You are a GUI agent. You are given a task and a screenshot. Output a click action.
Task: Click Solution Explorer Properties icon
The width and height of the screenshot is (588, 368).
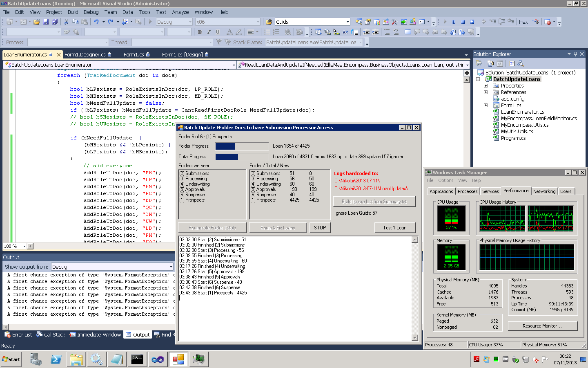point(479,63)
